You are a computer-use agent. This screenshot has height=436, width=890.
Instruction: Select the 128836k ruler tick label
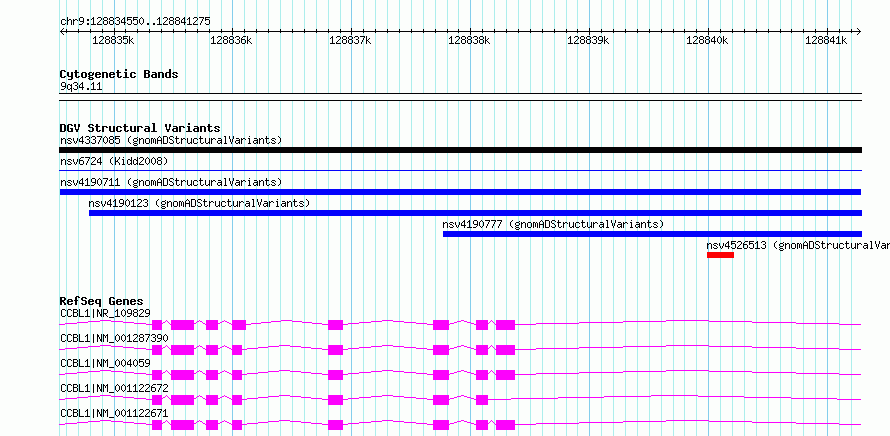(231, 40)
